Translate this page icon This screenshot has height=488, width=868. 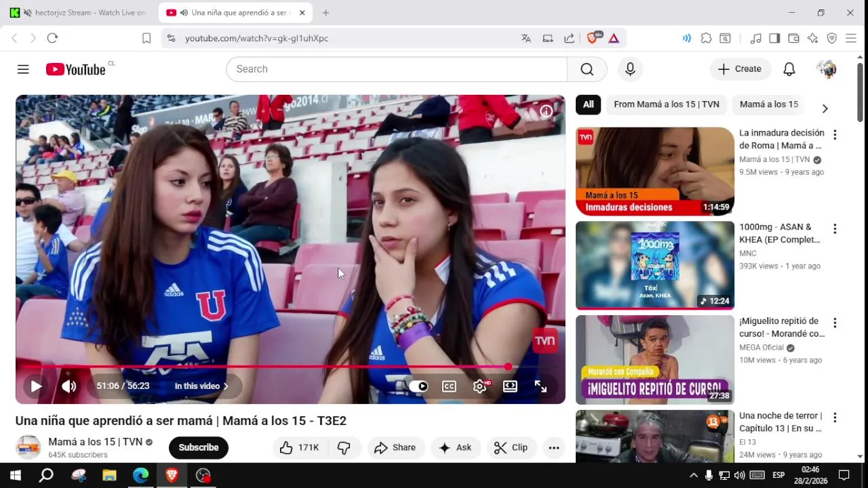(526, 39)
